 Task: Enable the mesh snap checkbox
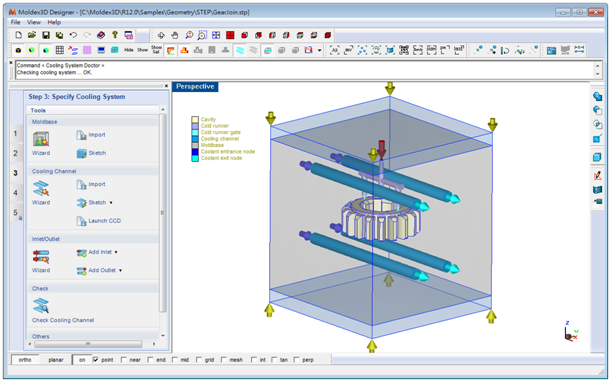click(x=224, y=360)
